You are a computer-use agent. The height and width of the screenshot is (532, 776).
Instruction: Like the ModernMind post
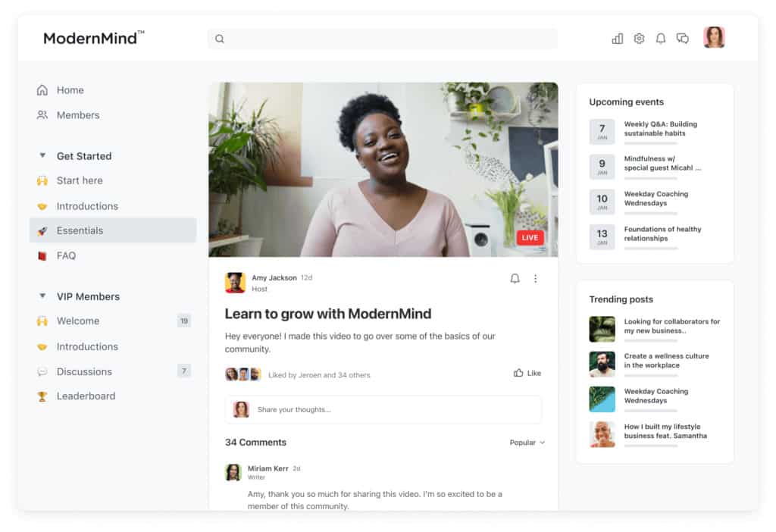(527, 373)
